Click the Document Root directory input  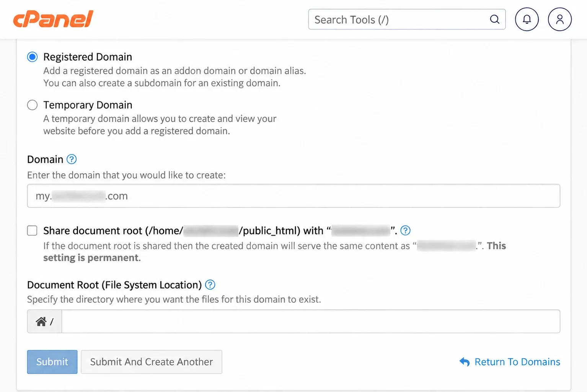pos(311,321)
